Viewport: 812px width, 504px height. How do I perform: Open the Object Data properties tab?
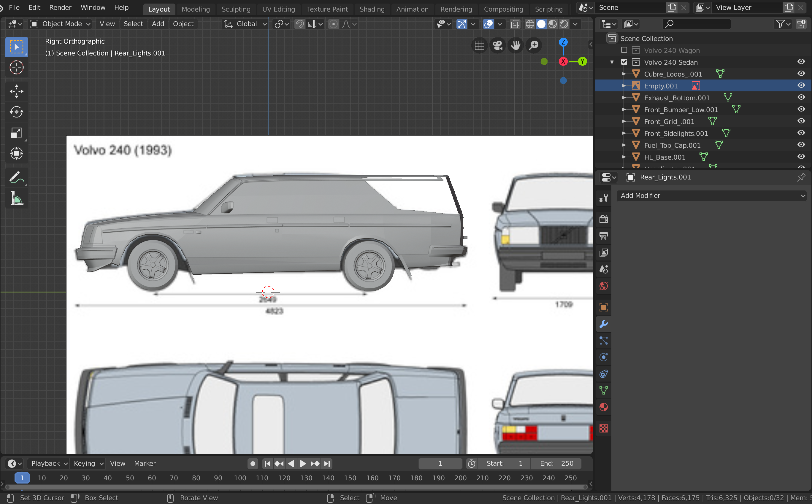click(x=604, y=391)
